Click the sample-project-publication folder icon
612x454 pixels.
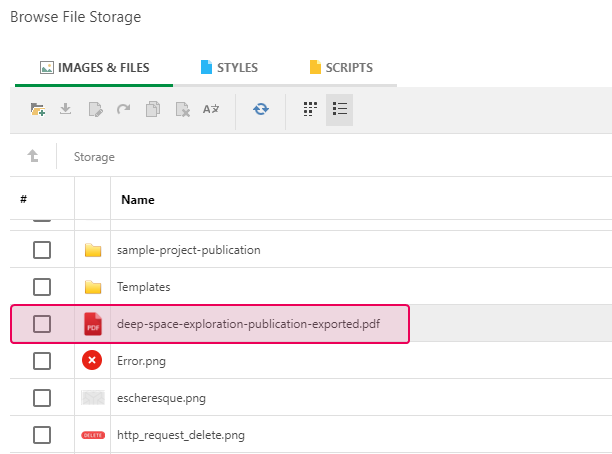[93, 250]
